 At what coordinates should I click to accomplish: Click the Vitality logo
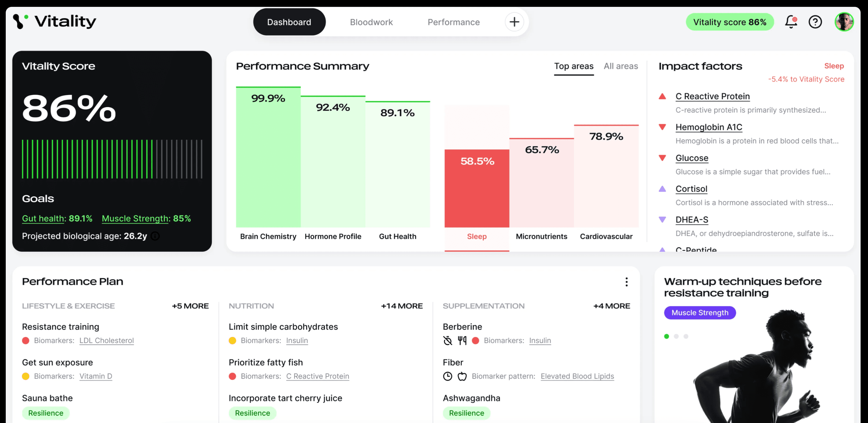pyautogui.click(x=54, y=22)
